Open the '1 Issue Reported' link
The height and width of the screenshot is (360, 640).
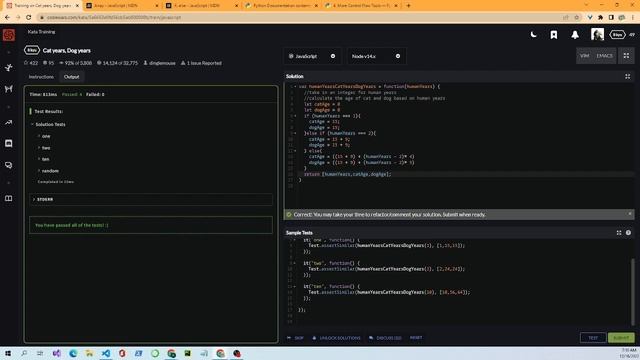(x=201, y=63)
